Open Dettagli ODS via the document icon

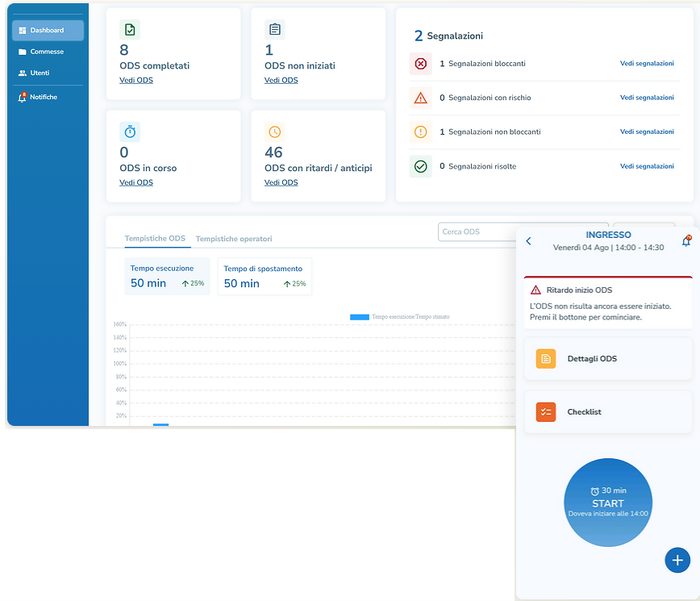548,358
